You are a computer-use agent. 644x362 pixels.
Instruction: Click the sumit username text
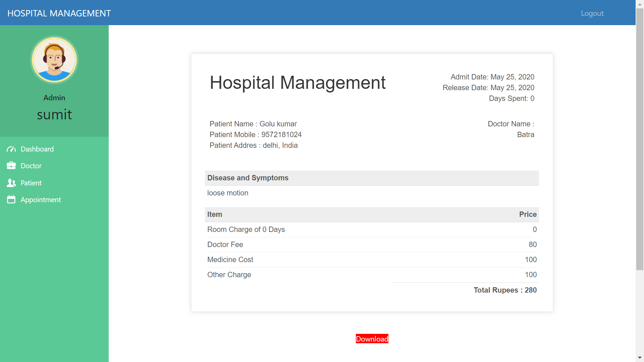pos(54,115)
